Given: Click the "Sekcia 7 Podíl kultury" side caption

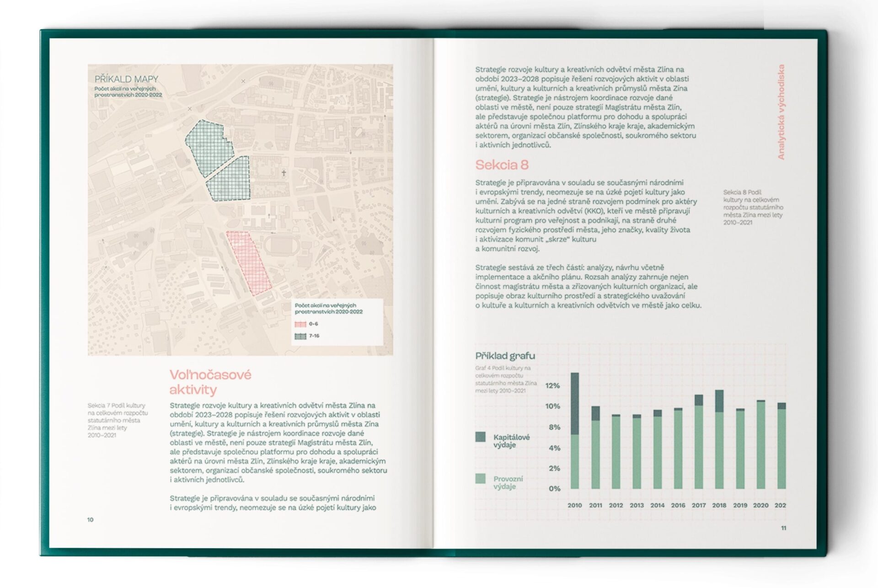Looking at the screenshot, I should pyautogui.click(x=118, y=420).
